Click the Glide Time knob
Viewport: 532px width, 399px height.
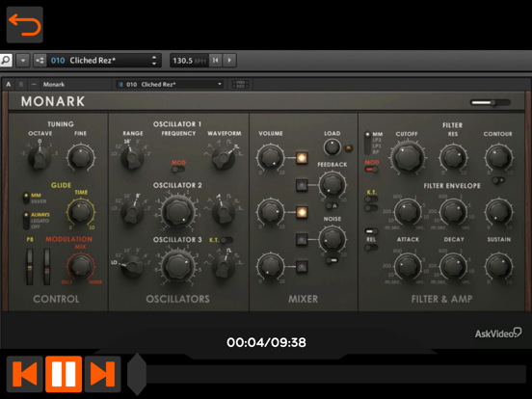click(x=81, y=212)
